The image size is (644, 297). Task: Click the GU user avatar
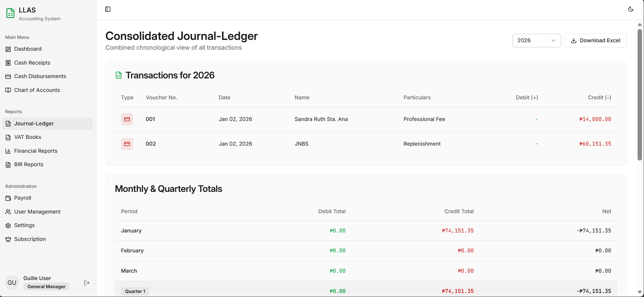tap(12, 283)
